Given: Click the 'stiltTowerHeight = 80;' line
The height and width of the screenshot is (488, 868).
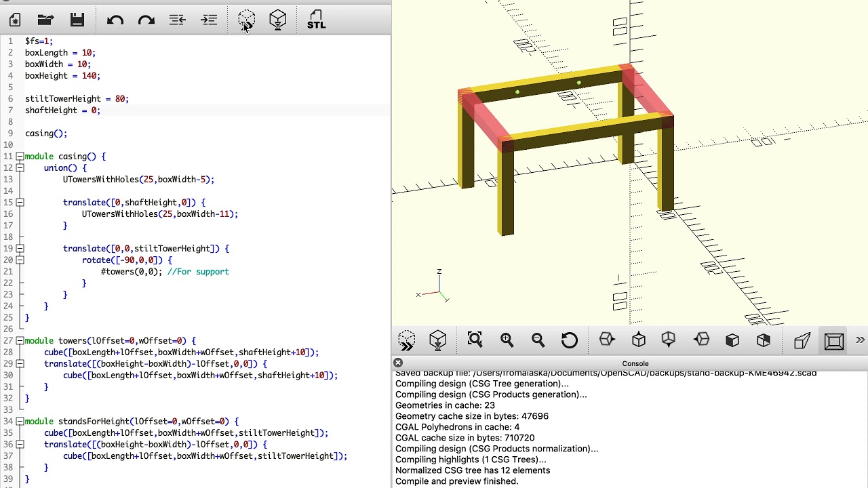Looking at the screenshot, I should point(77,99).
